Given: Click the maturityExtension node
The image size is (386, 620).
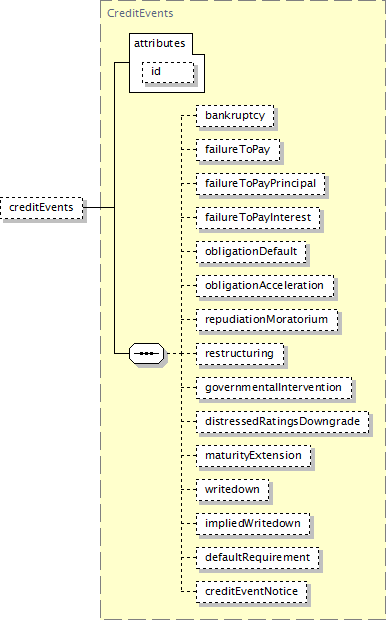Looking at the screenshot, I should 254,456.
